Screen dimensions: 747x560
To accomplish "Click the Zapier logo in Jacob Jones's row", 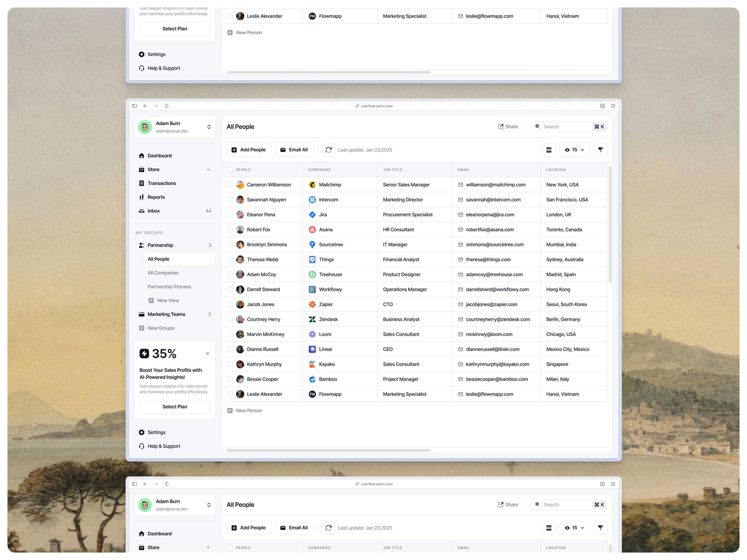I will click(x=312, y=304).
